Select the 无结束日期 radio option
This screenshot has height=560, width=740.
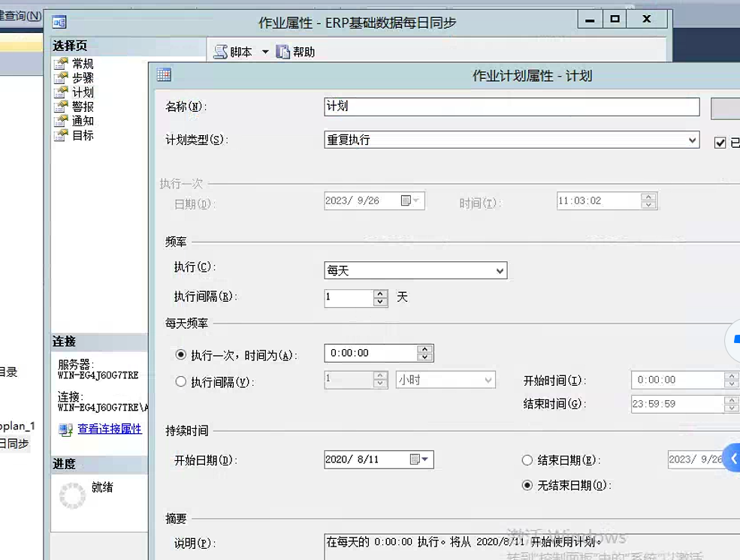(527, 485)
